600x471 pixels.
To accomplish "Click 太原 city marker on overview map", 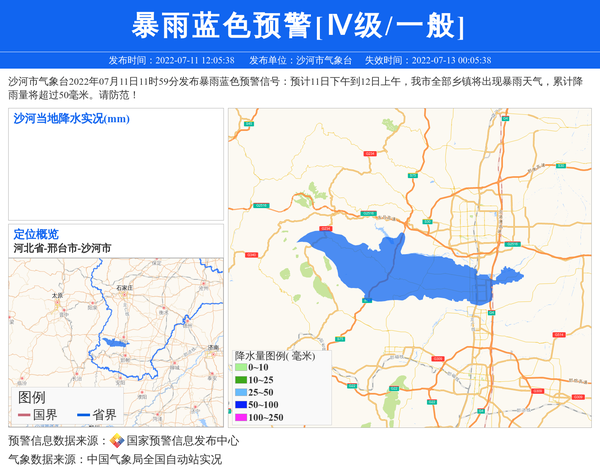I will [x=57, y=297].
